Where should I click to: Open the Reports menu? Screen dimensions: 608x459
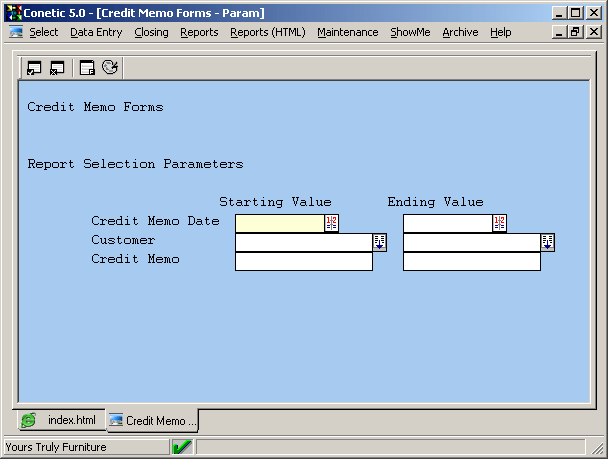point(199,32)
